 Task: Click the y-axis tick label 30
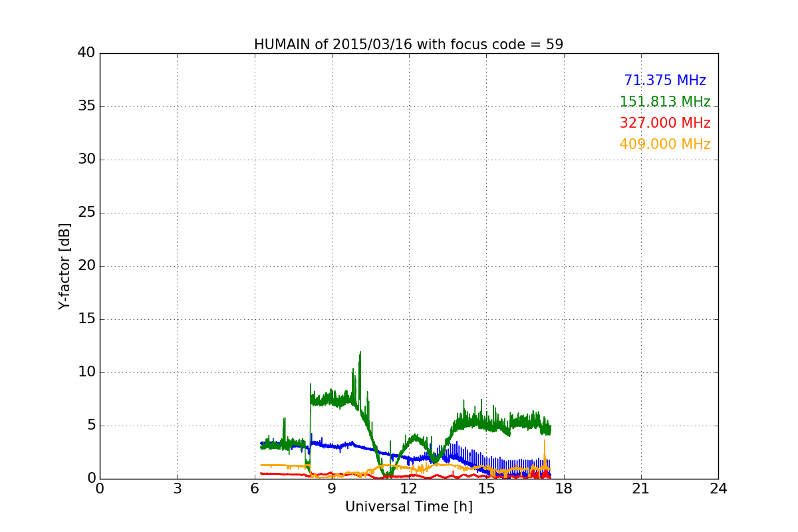pos(86,160)
